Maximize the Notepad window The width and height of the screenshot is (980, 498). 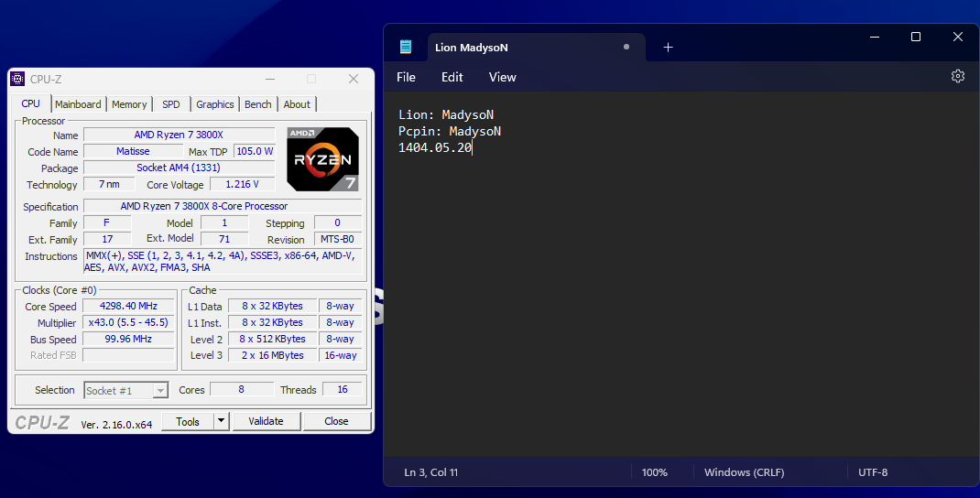[x=916, y=37]
